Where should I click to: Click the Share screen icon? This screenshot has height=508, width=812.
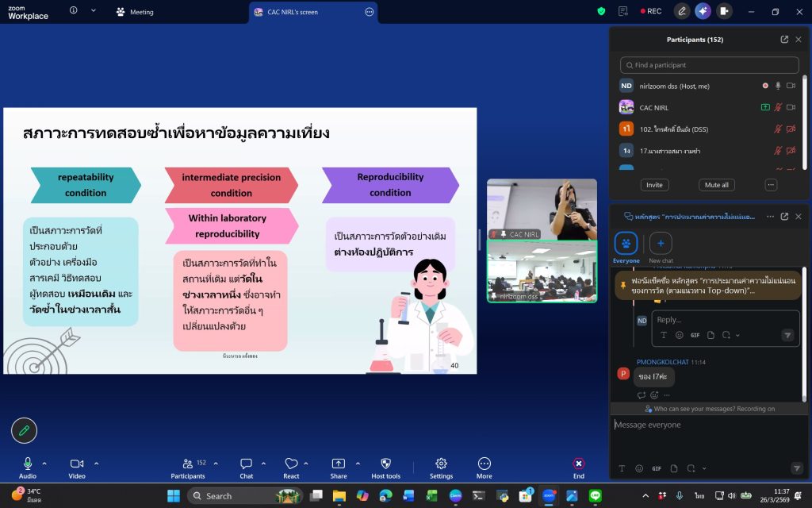[x=339, y=464]
